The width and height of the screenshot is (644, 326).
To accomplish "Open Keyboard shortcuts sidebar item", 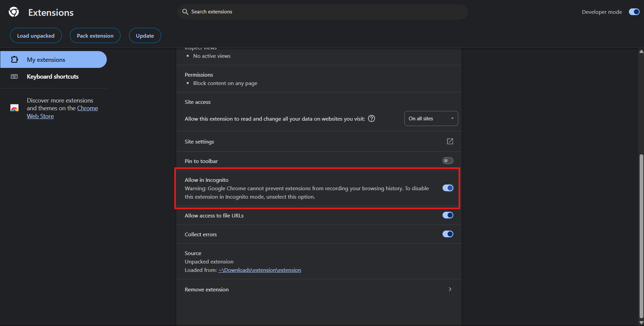I will coord(53,77).
